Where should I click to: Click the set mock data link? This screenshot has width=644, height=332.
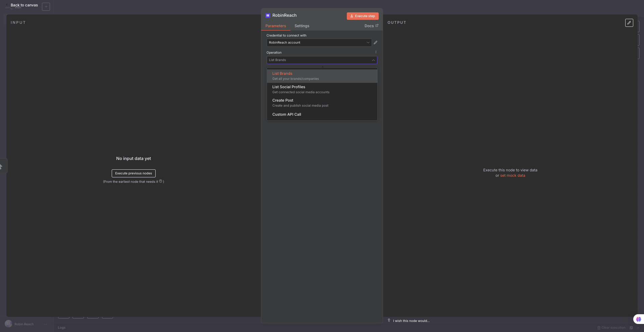pyautogui.click(x=513, y=176)
